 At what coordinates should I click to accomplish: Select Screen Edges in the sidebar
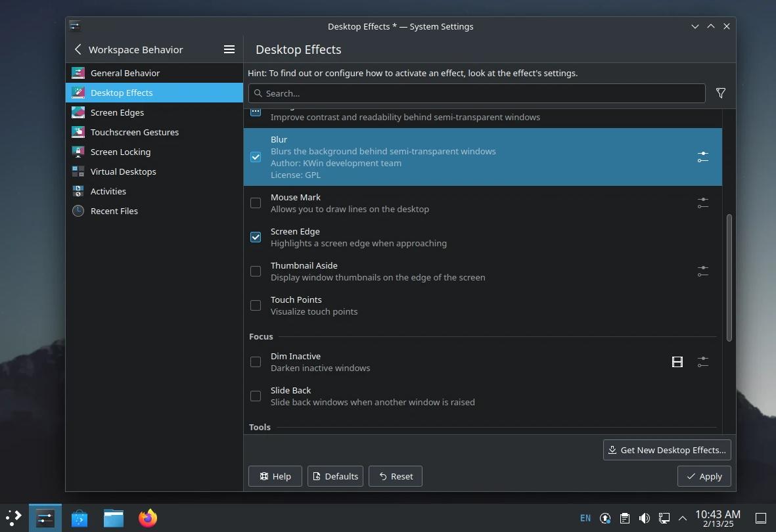[117, 112]
